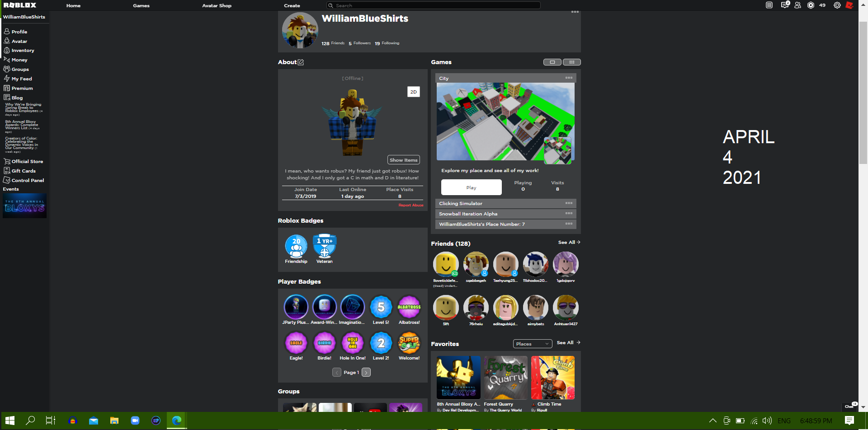868x430 pixels.
Task: Open the Robux balance icon
Action: [x=811, y=5]
